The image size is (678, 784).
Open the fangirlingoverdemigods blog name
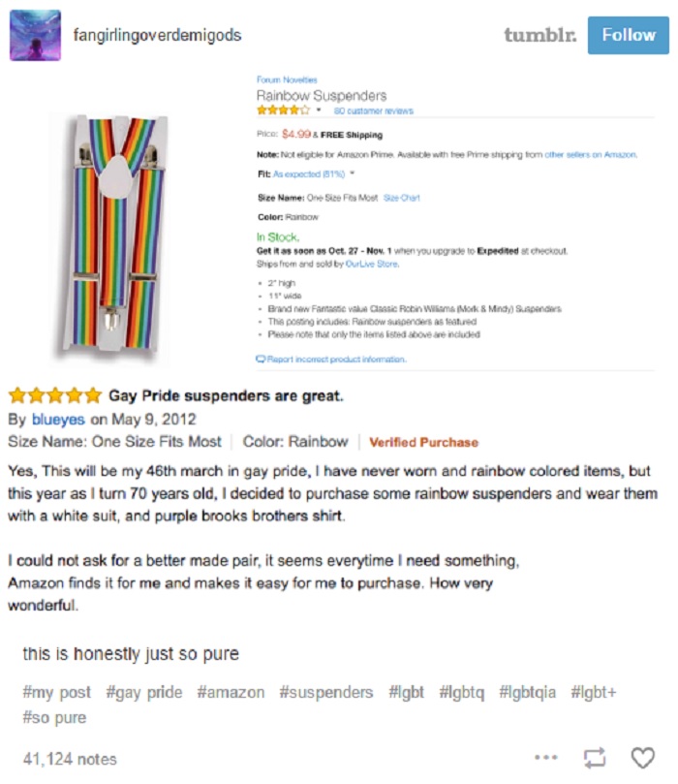[x=157, y=35]
